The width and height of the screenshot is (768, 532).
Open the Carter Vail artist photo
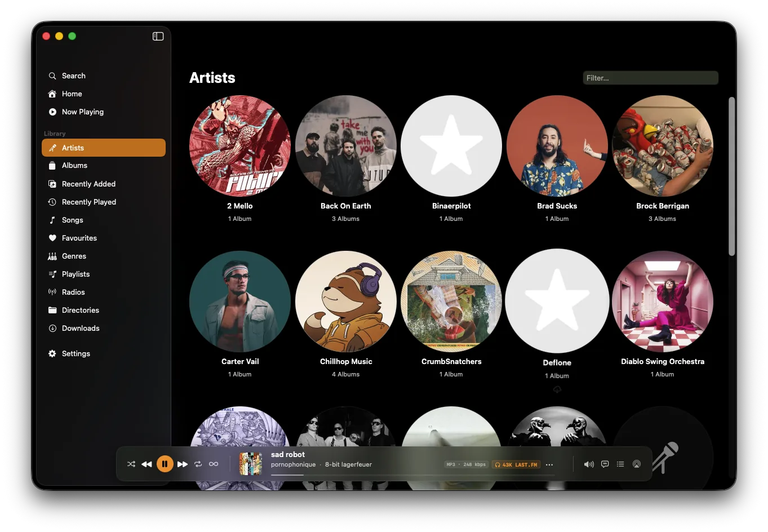click(240, 302)
